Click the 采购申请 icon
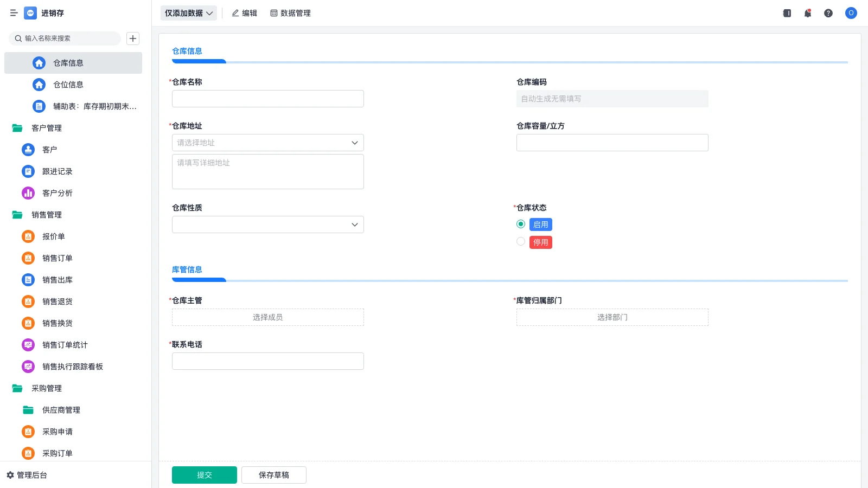 28,432
